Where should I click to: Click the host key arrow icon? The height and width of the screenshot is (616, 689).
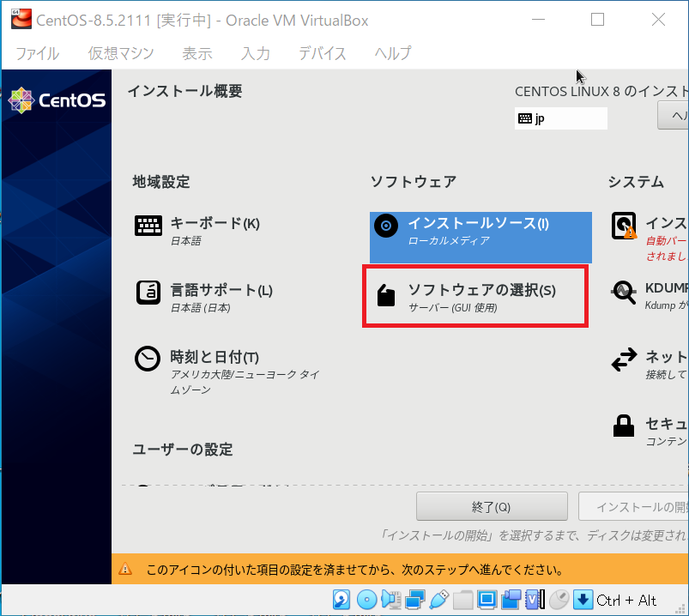click(583, 600)
